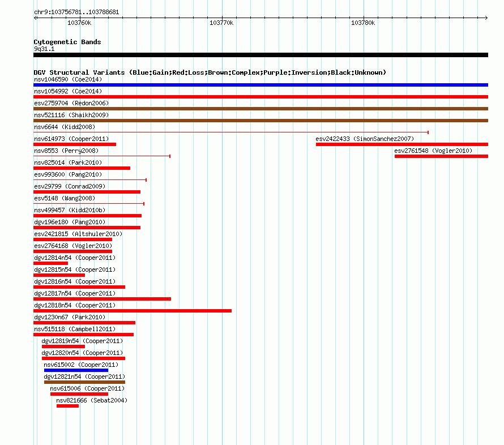Viewport: 504px width, 445px height.
Task: Open nsv515118 (Campbell2011) variant label
Action: click(75, 329)
